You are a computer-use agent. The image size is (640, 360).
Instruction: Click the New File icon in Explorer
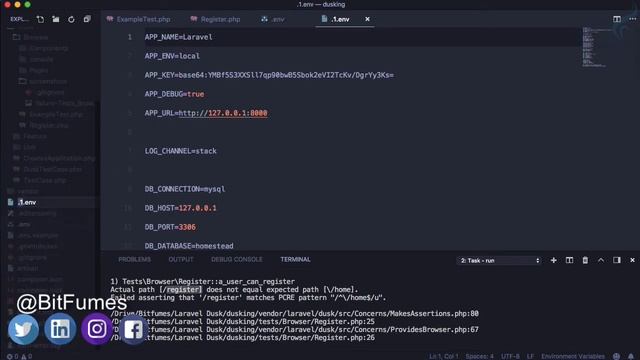(x=40, y=19)
